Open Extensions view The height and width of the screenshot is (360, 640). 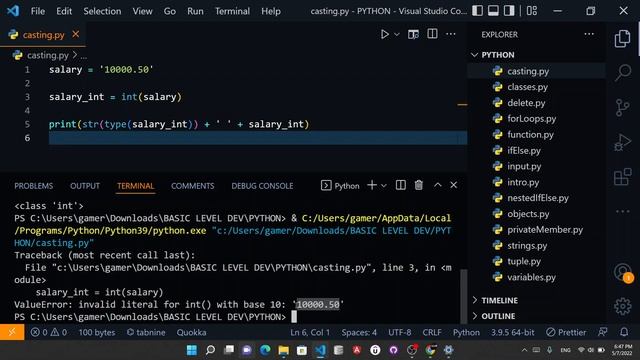(622, 177)
